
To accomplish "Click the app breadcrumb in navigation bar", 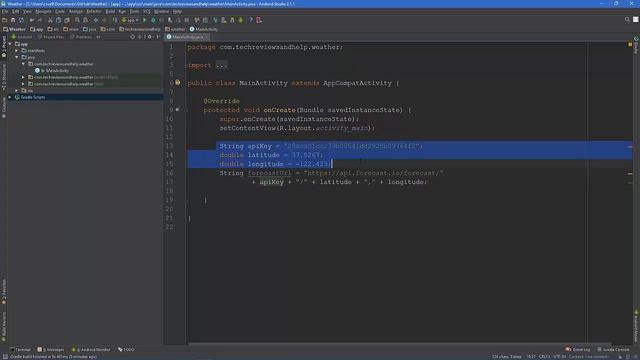I will point(37,29).
